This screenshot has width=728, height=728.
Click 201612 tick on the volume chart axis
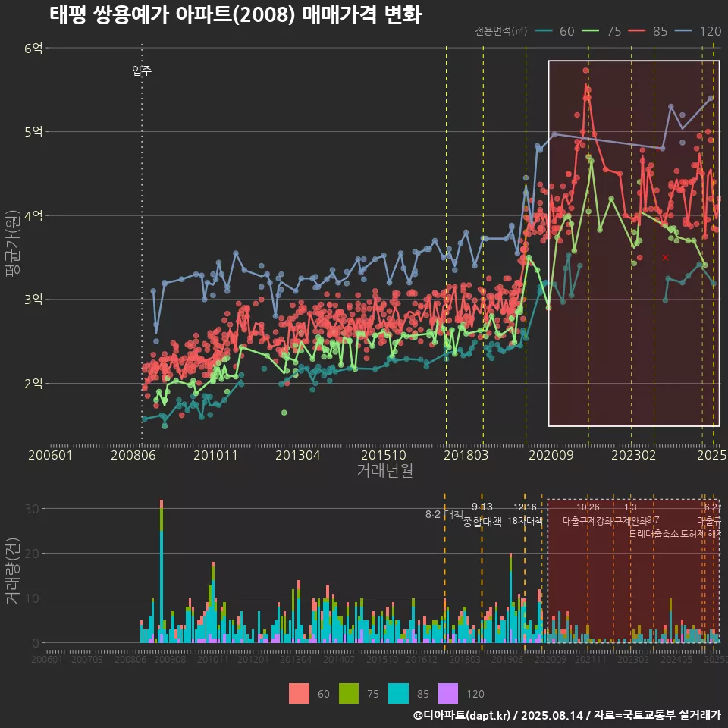pyautogui.click(x=422, y=659)
